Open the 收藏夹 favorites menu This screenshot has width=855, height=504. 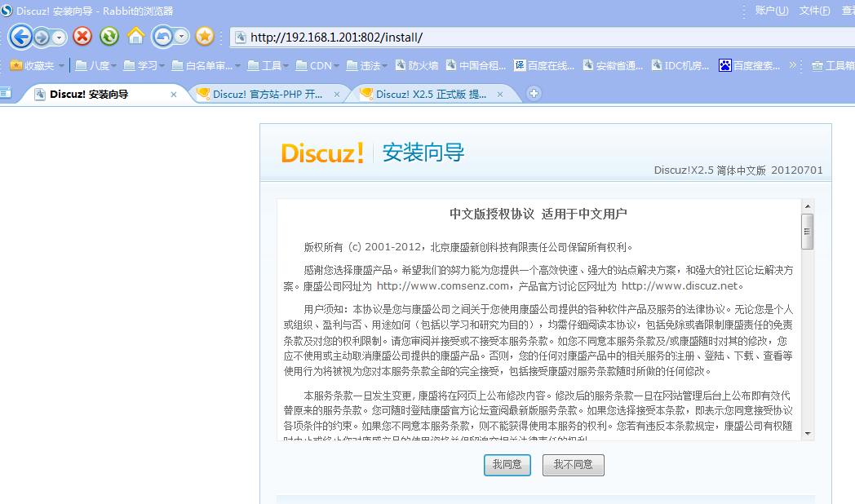click(x=37, y=65)
